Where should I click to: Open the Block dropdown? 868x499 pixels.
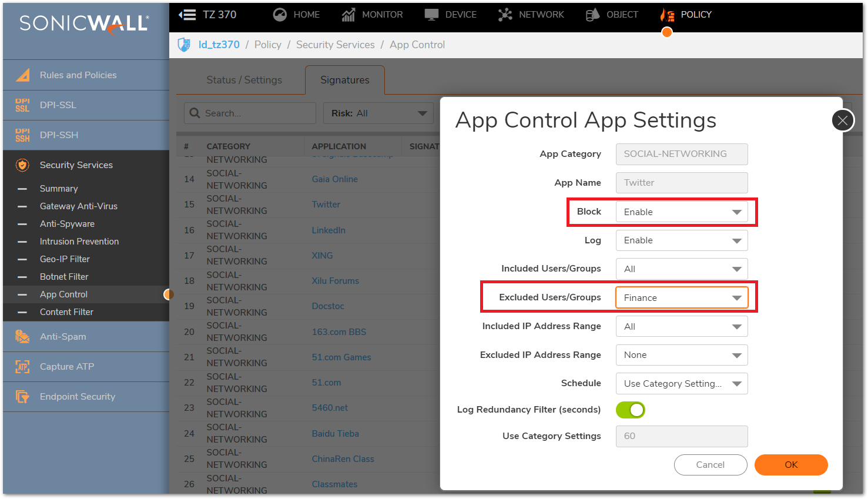pyautogui.click(x=681, y=212)
